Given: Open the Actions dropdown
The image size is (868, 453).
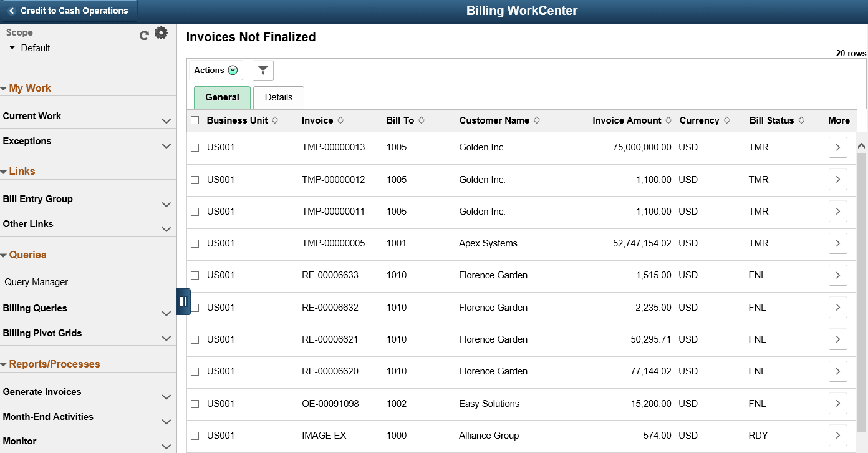Looking at the screenshot, I should point(215,70).
